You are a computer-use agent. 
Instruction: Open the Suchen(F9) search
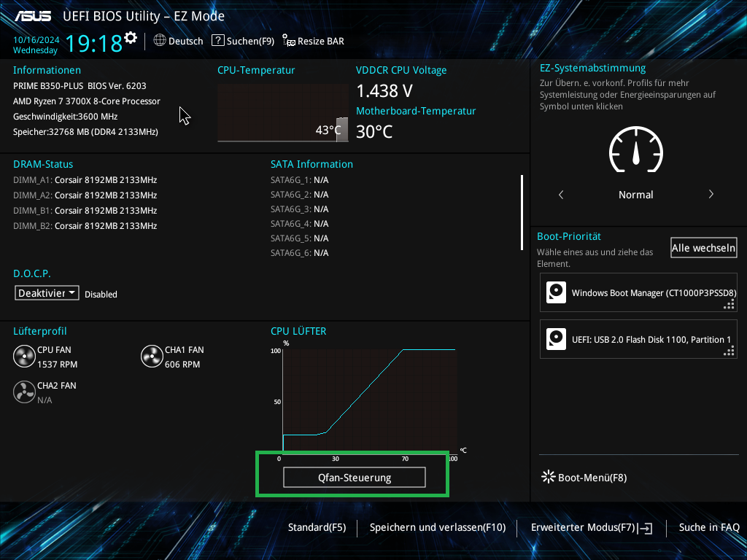pyautogui.click(x=243, y=41)
